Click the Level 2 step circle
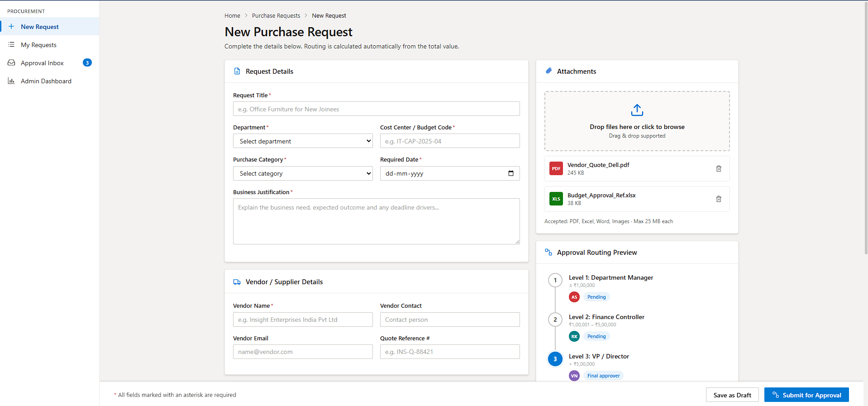 pyautogui.click(x=555, y=320)
